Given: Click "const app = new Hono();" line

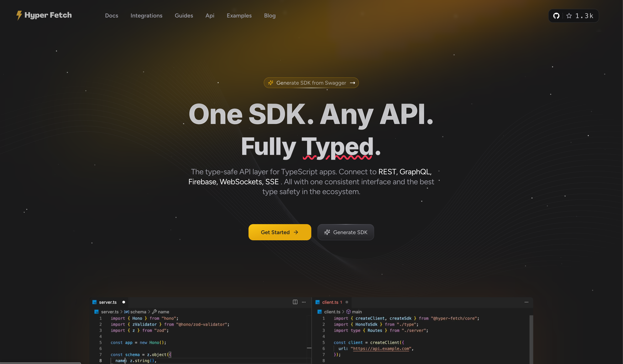Looking at the screenshot, I should 139,342.
